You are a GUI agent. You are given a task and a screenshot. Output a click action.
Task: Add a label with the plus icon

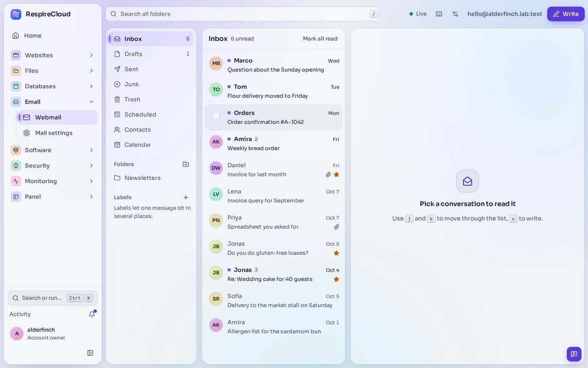point(186,197)
